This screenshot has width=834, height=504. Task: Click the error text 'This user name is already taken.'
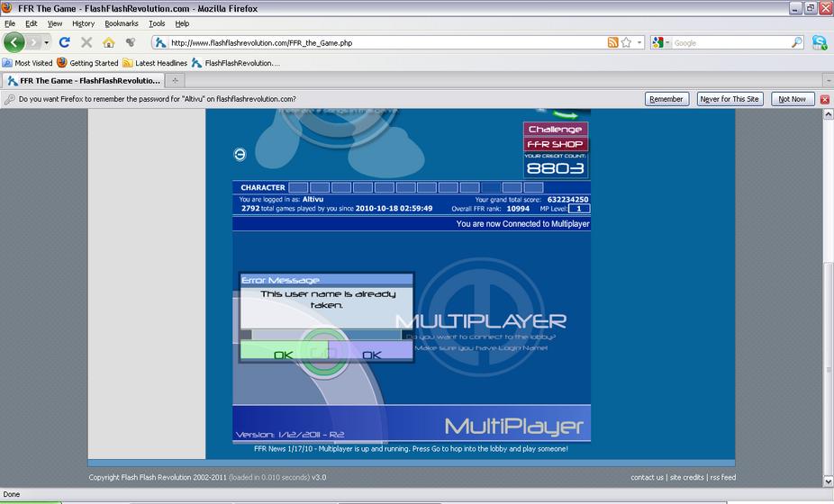tap(328, 300)
